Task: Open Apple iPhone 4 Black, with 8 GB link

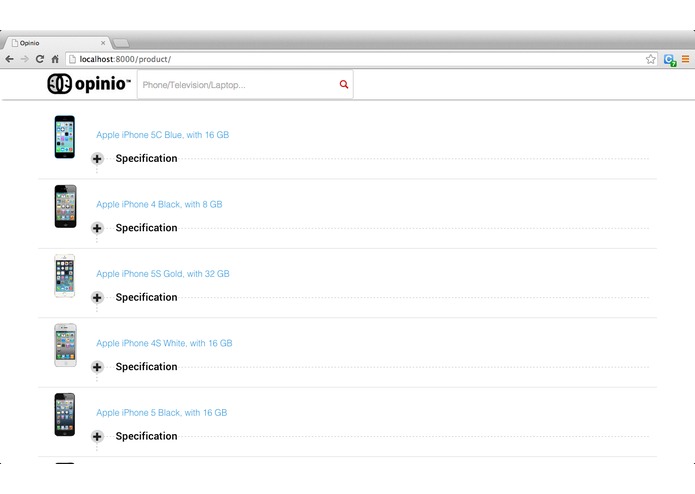Action: point(159,204)
